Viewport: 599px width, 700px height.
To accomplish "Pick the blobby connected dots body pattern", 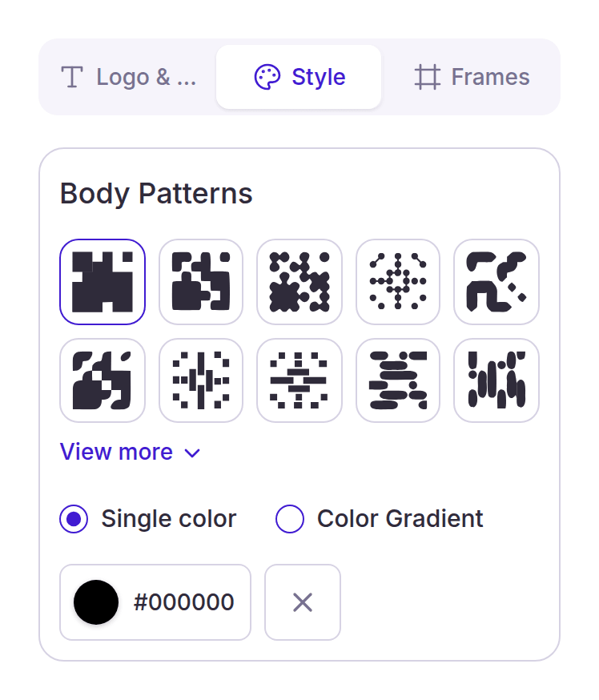I will point(299,282).
